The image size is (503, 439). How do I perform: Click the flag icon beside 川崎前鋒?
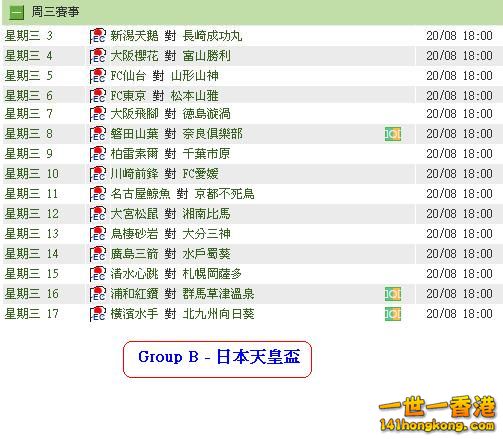point(98,174)
